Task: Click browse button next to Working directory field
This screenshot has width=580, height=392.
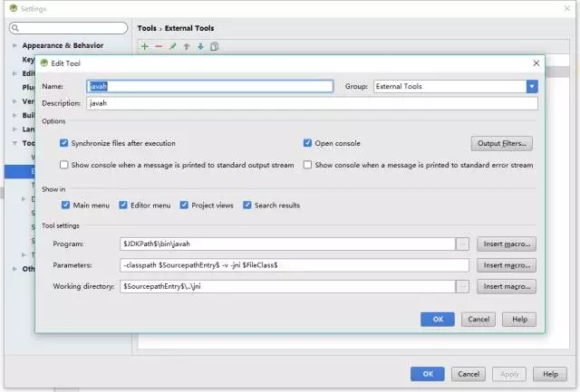Action: coord(462,286)
